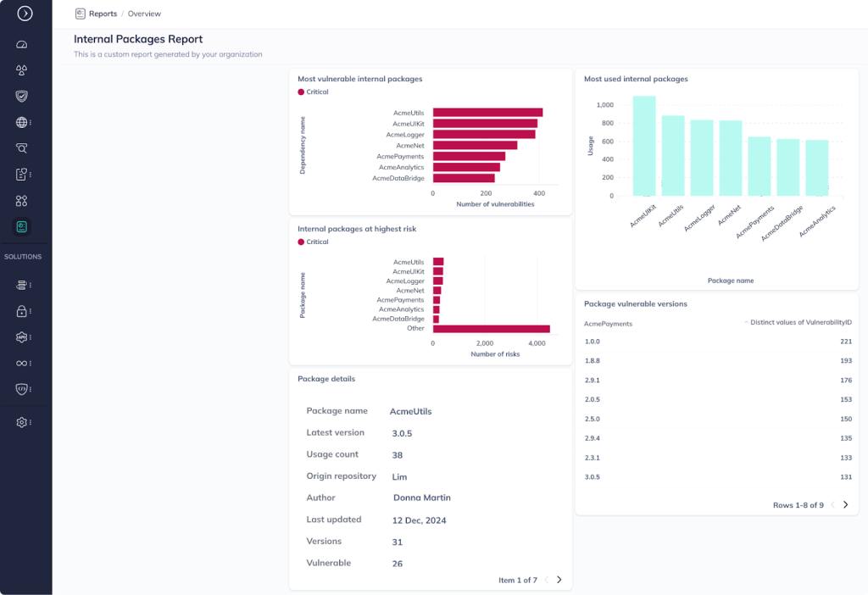Go to next rows page in vulnerable versions table
The image size is (868, 595).
coord(845,505)
